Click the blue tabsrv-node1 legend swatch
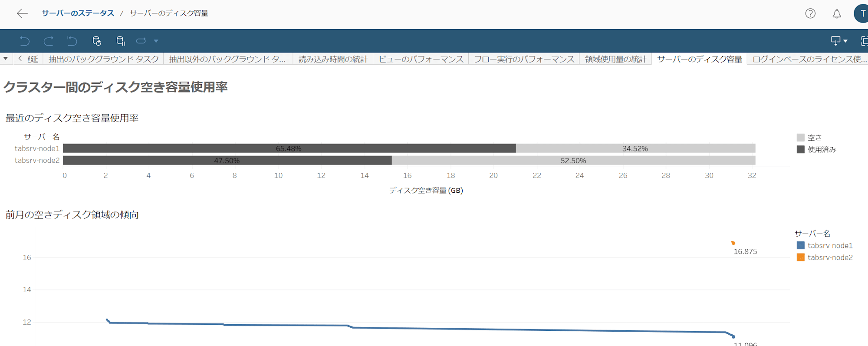This screenshot has width=868, height=346. 801,246
